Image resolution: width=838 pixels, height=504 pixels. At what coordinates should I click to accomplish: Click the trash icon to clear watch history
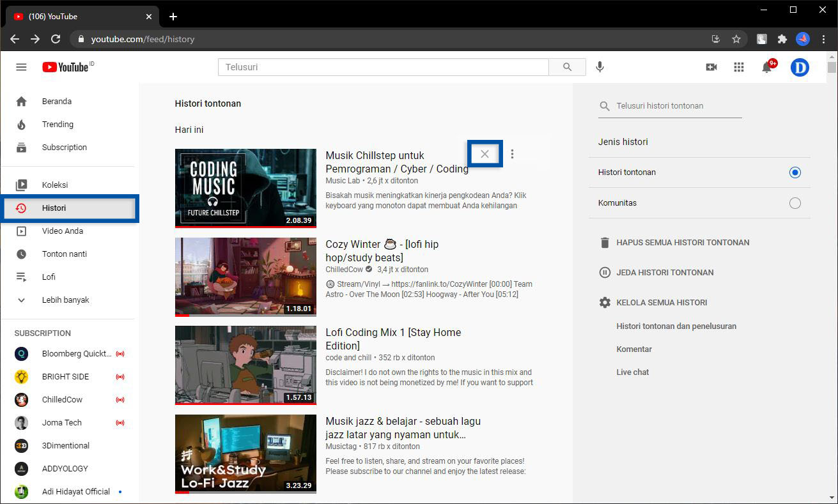pos(605,242)
